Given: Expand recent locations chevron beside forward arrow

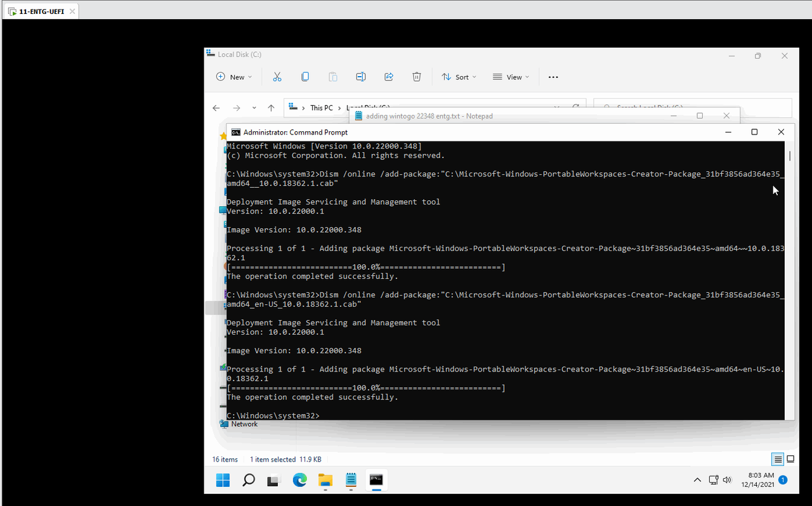Looking at the screenshot, I should 254,108.
